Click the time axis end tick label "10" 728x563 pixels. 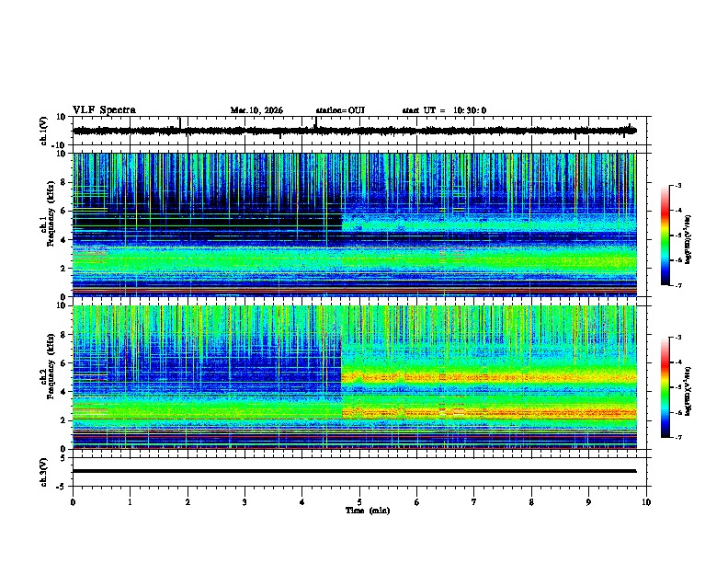click(x=646, y=502)
